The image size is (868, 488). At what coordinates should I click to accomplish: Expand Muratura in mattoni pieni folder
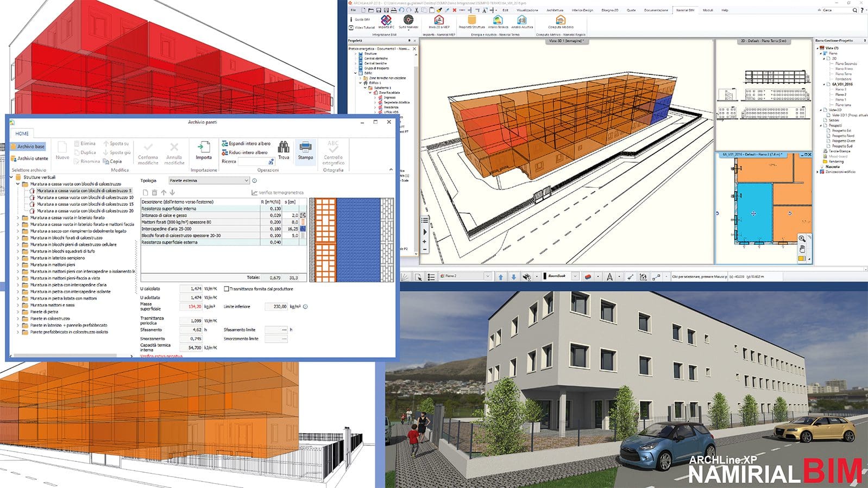tap(18, 264)
